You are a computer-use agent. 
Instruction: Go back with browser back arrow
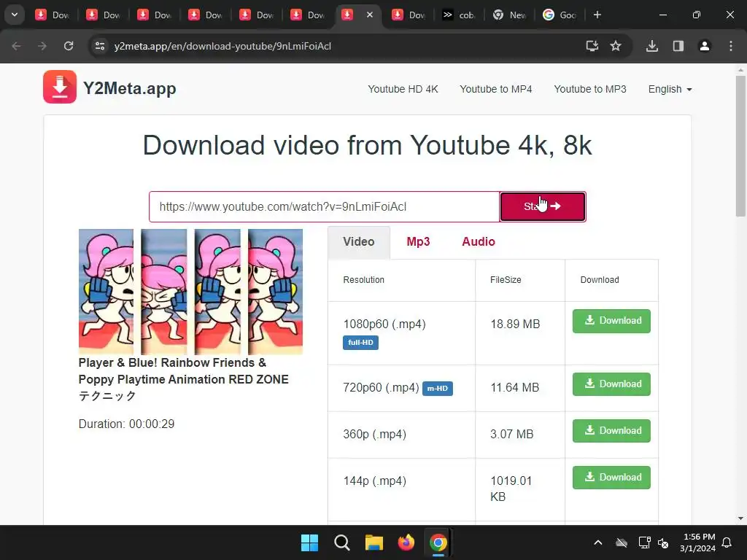[16, 46]
